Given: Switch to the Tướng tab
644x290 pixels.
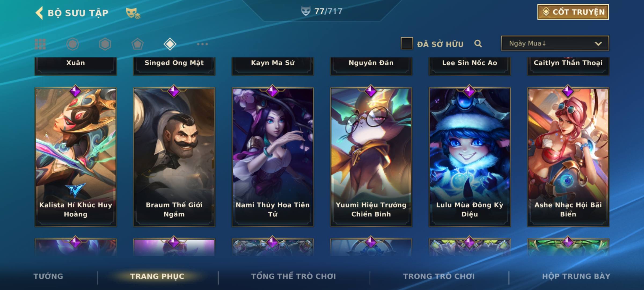Looking at the screenshot, I should (x=48, y=276).
